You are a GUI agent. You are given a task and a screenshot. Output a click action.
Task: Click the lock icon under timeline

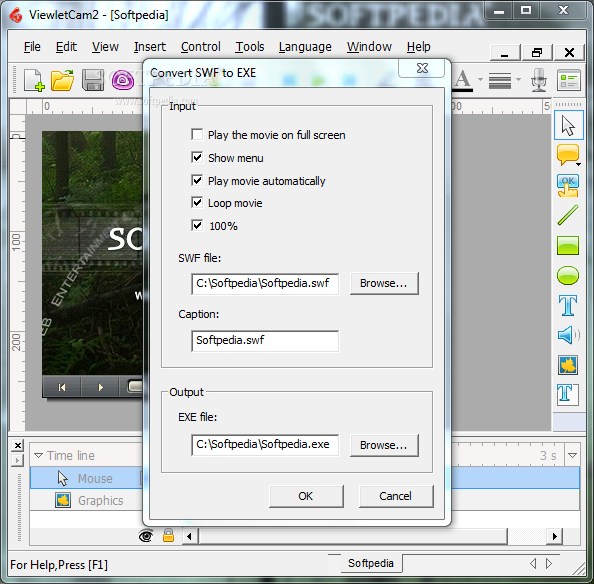[x=168, y=536]
